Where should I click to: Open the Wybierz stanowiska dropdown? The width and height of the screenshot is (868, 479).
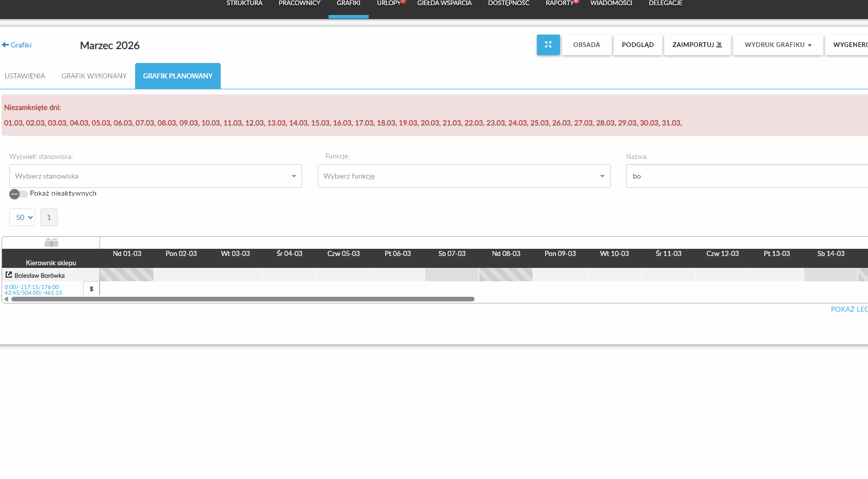tap(156, 176)
